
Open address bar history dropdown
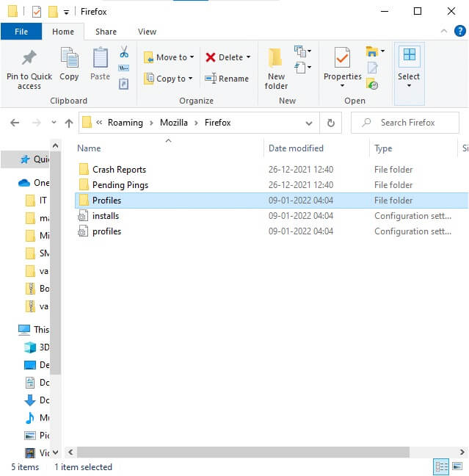coord(309,123)
